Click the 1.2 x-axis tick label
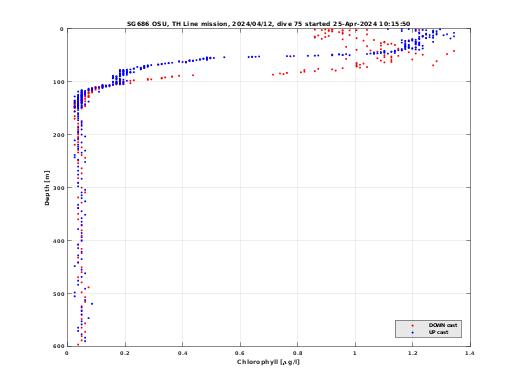Image resolution: width=520 pixels, height=390 pixels. click(413, 353)
